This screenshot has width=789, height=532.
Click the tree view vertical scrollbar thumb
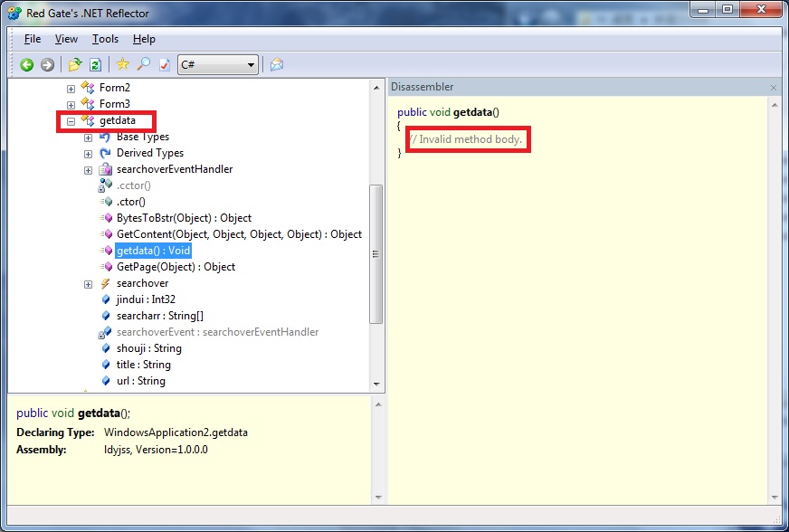point(375,254)
